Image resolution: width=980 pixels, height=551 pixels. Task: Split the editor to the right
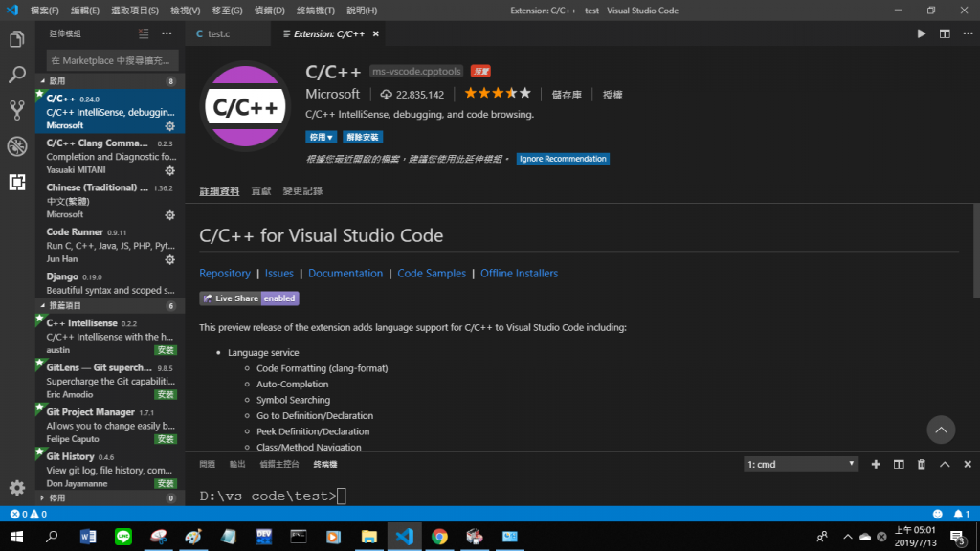coord(945,33)
